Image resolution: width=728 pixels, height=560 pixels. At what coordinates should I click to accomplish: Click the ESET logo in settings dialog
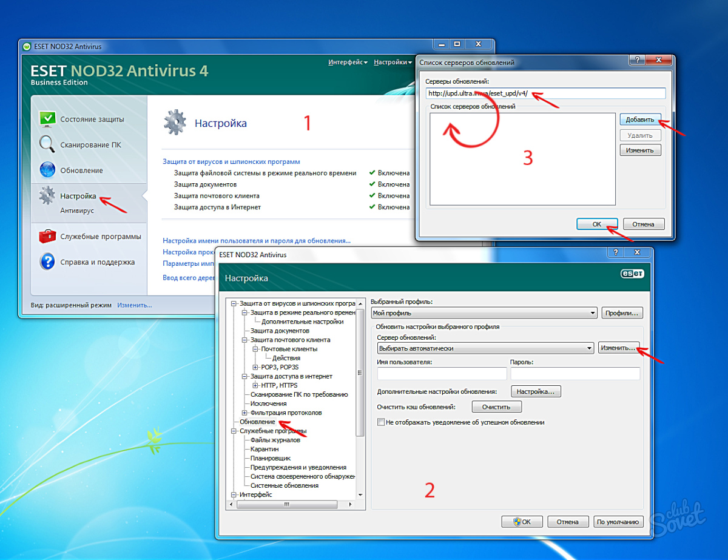(632, 274)
